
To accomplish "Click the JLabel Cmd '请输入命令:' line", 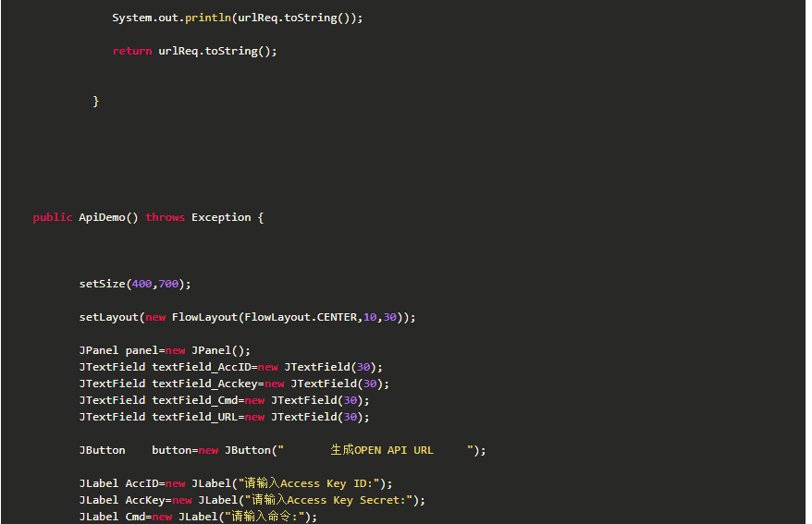I will 198,517.
